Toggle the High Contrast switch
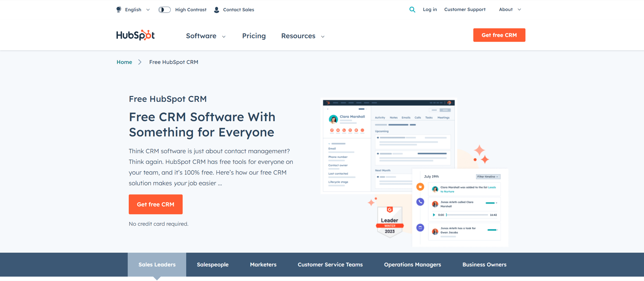 pyautogui.click(x=164, y=10)
